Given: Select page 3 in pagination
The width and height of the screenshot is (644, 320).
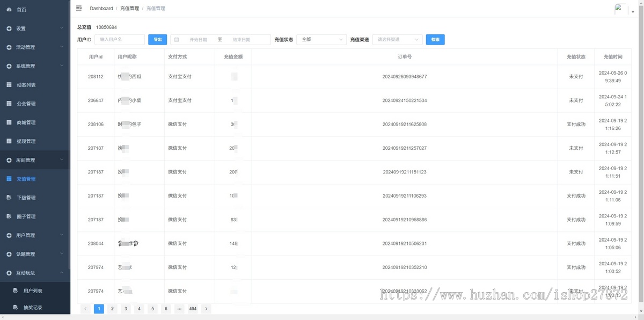Looking at the screenshot, I should tap(126, 309).
